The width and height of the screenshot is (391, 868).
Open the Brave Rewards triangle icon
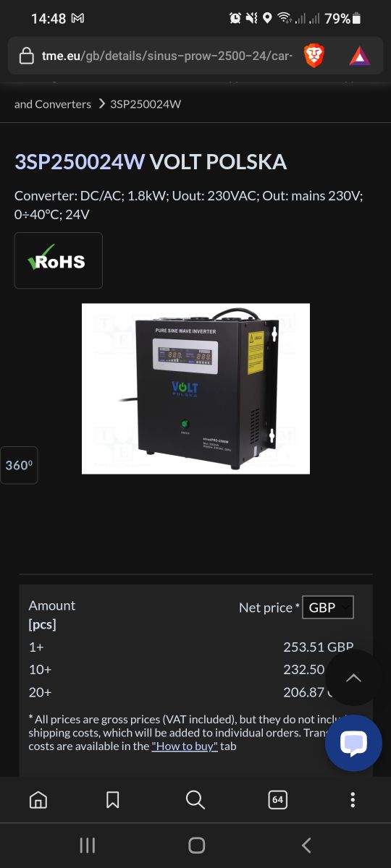pos(359,56)
